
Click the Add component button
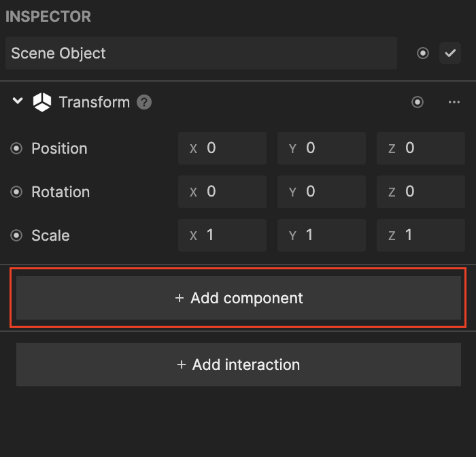(x=239, y=298)
